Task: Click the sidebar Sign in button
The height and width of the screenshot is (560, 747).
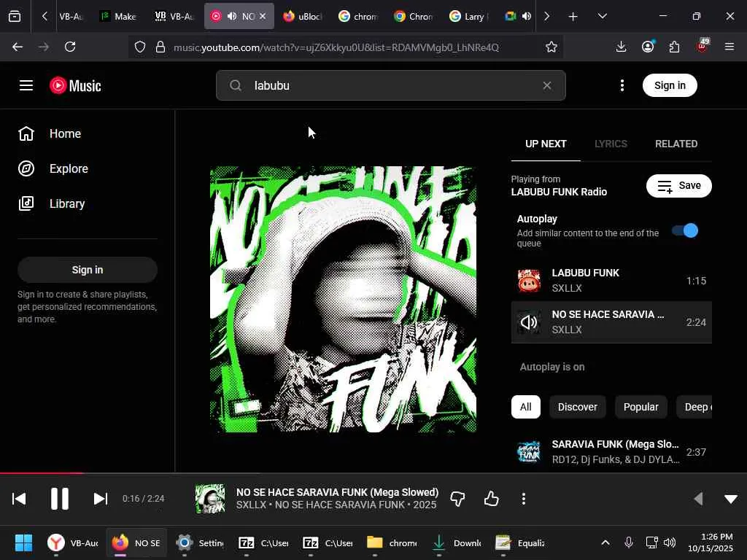Action: click(88, 270)
